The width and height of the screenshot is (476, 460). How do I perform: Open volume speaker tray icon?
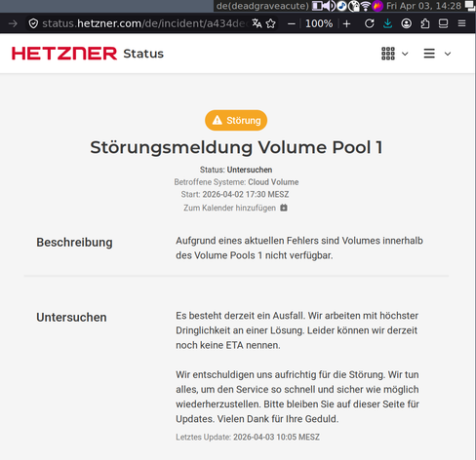click(x=330, y=6)
